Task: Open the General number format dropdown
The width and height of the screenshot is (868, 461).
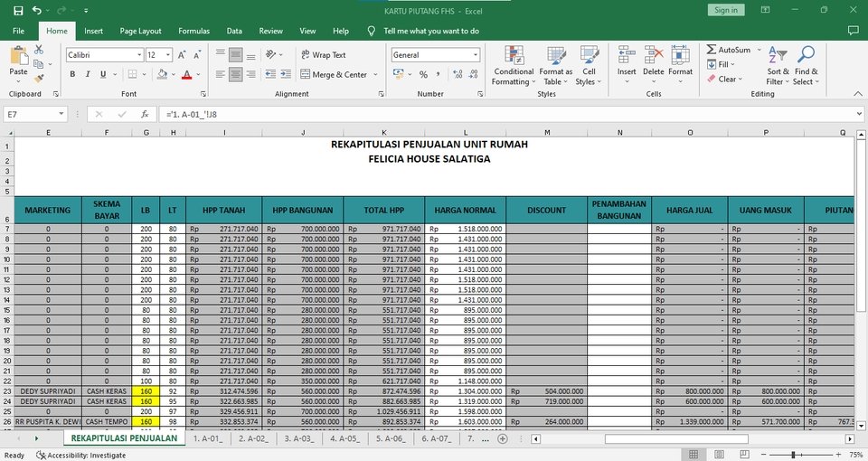Action: (476, 55)
